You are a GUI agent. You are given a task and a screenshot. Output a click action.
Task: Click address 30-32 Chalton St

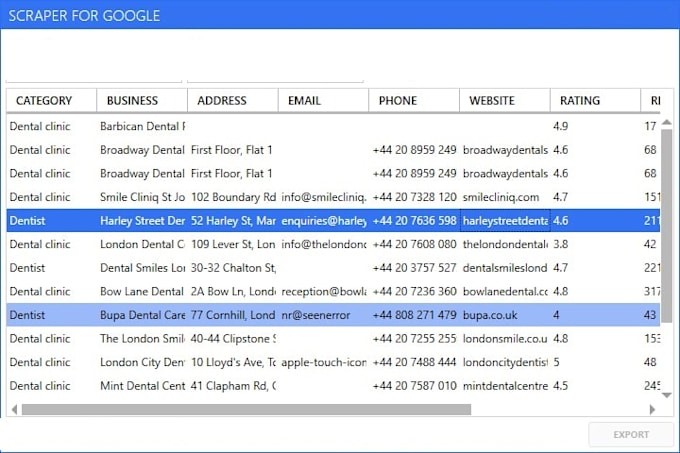point(233,268)
